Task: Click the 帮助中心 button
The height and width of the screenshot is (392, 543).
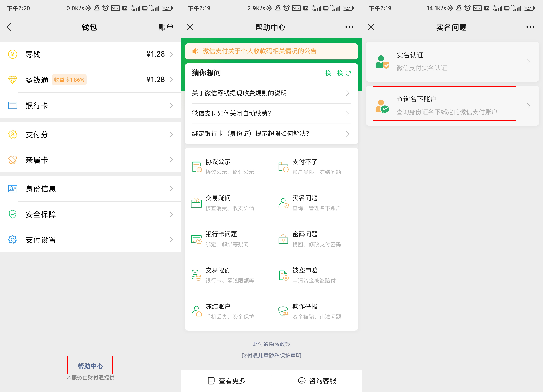Action: [x=90, y=365]
